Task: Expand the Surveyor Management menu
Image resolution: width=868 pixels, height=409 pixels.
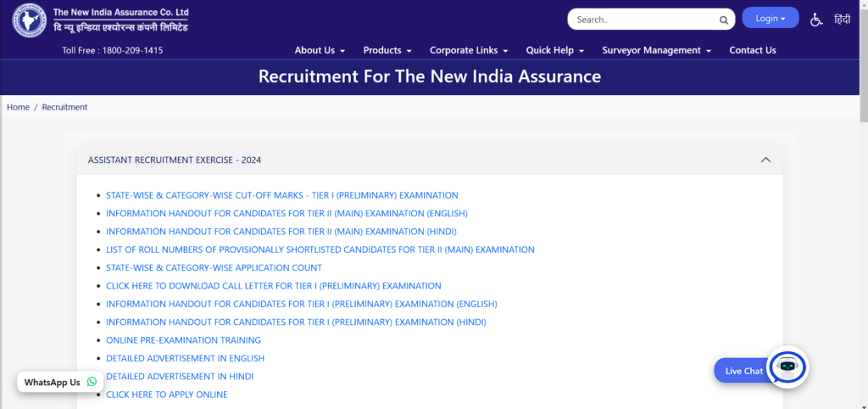Action: pyautogui.click(x=657, y=50)
